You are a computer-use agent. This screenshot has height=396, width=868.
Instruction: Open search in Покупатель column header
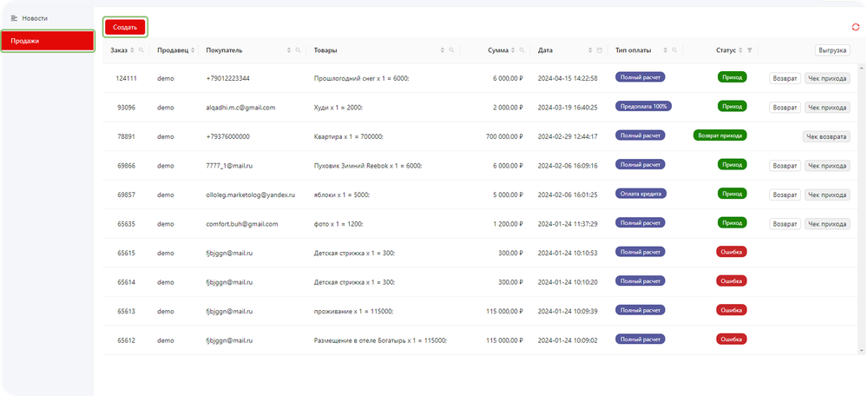pos(298,50)
